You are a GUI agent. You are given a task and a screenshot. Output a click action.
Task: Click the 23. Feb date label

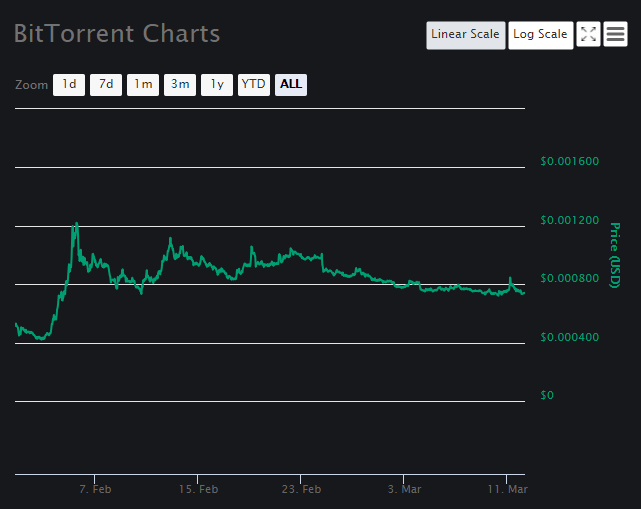[x=301, y=489]
